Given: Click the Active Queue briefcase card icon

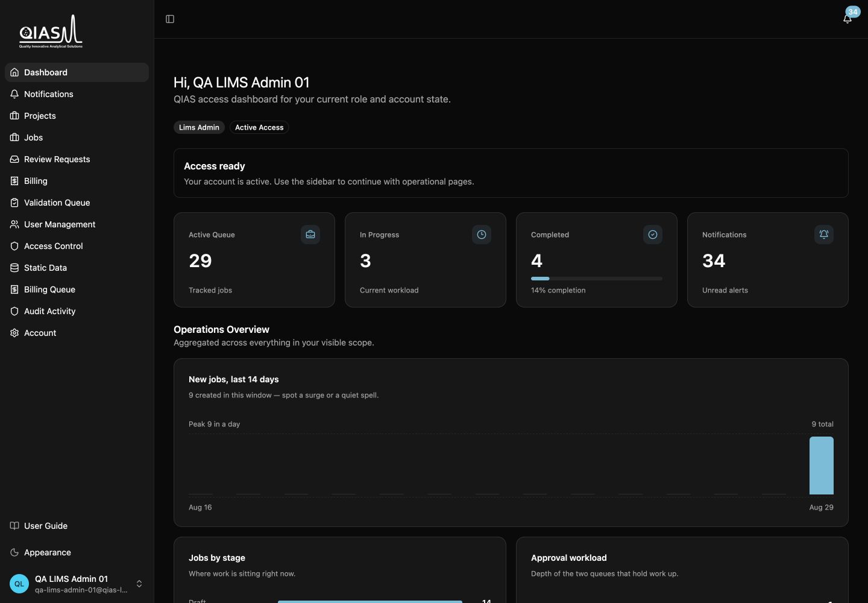Looking at the screenshot, I should (310, 235).
